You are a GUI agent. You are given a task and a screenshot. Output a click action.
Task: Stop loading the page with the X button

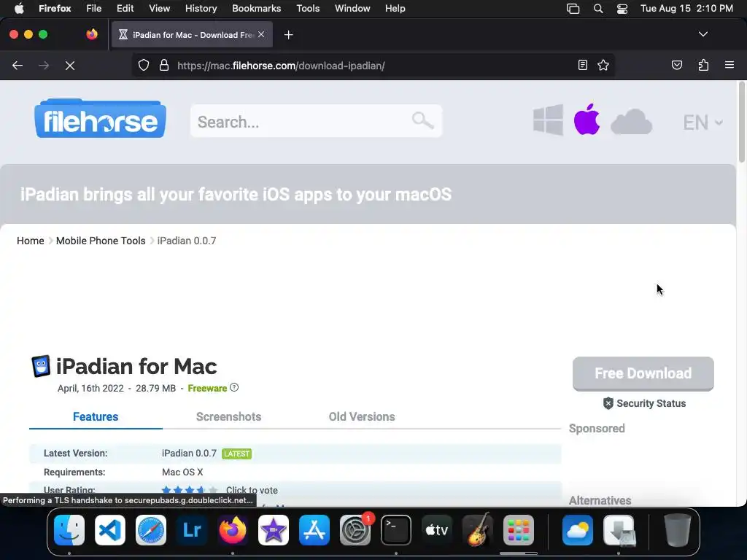pyautogui.click(x=70, y=66)
